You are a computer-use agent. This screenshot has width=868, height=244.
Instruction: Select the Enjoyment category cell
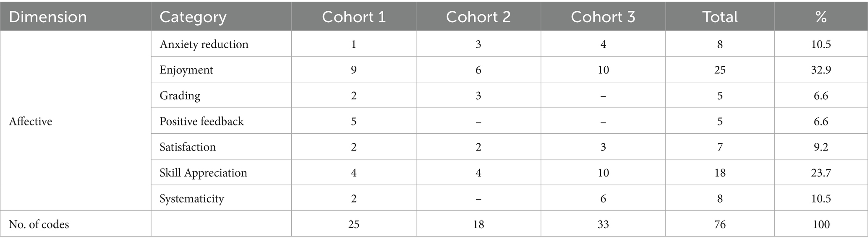186,70
